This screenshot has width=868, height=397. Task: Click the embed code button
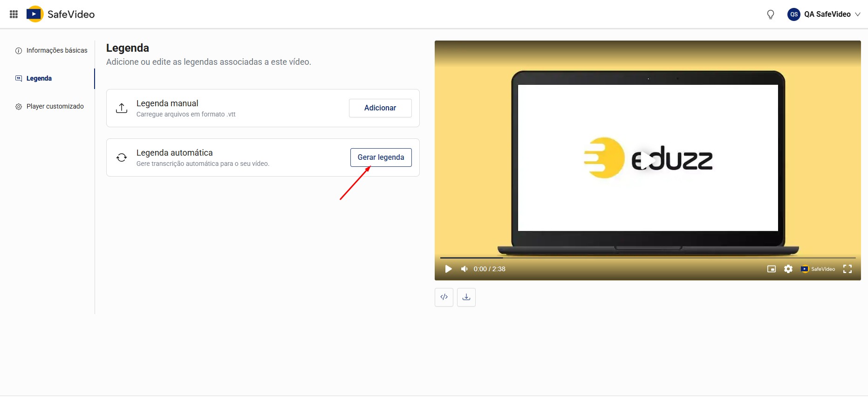tap(444, 297)
